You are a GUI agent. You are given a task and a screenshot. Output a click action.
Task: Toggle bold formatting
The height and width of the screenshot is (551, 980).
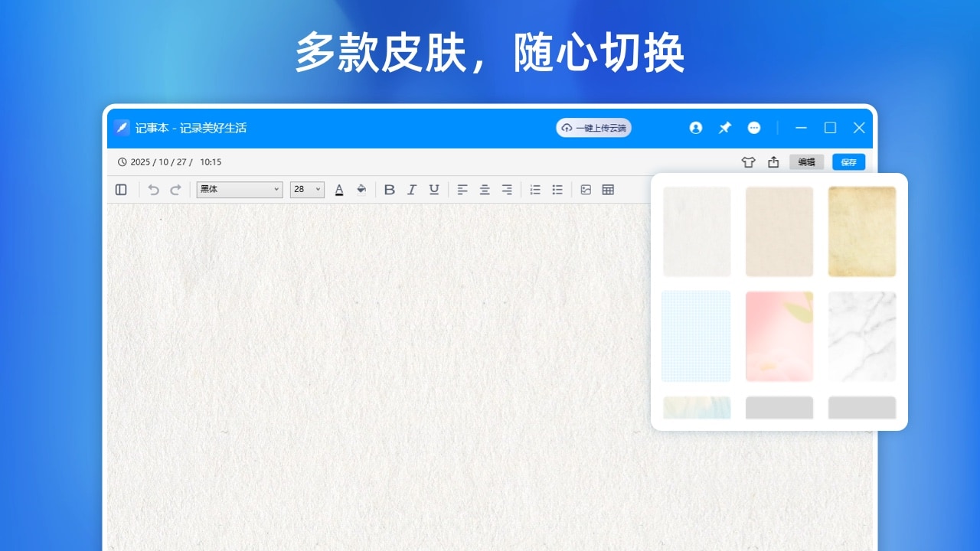coord(390,189)
